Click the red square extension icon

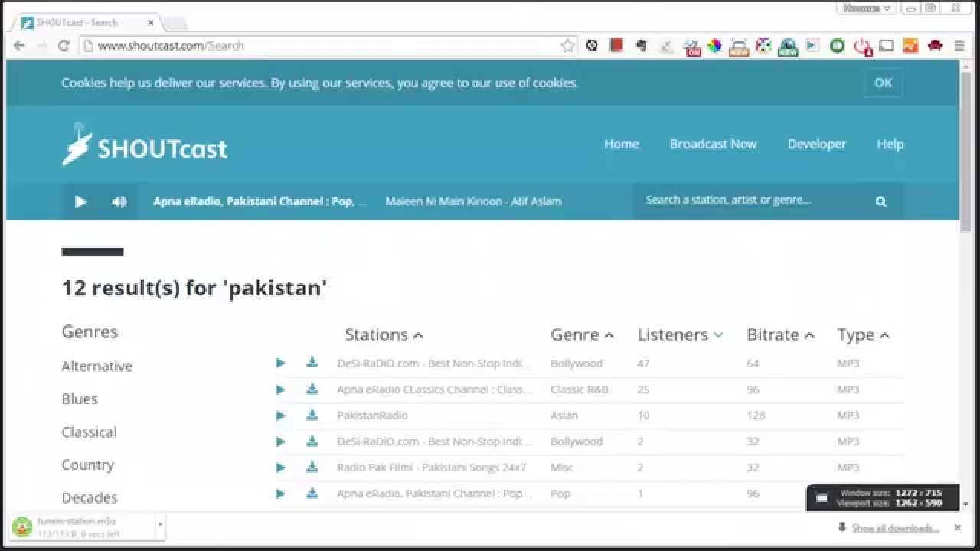tap(616, 45)
